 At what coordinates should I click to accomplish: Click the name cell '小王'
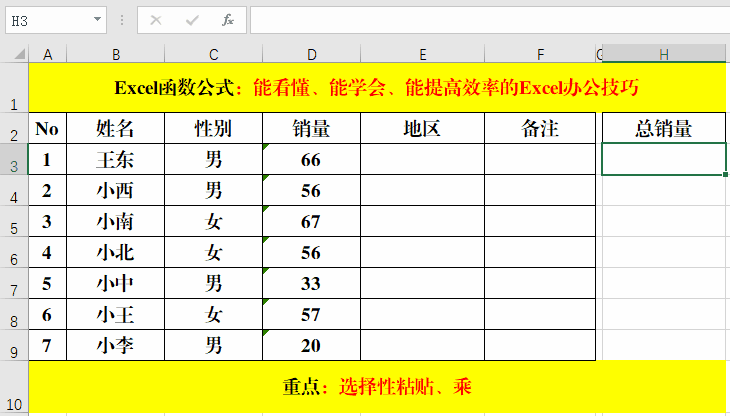[115, 314]
